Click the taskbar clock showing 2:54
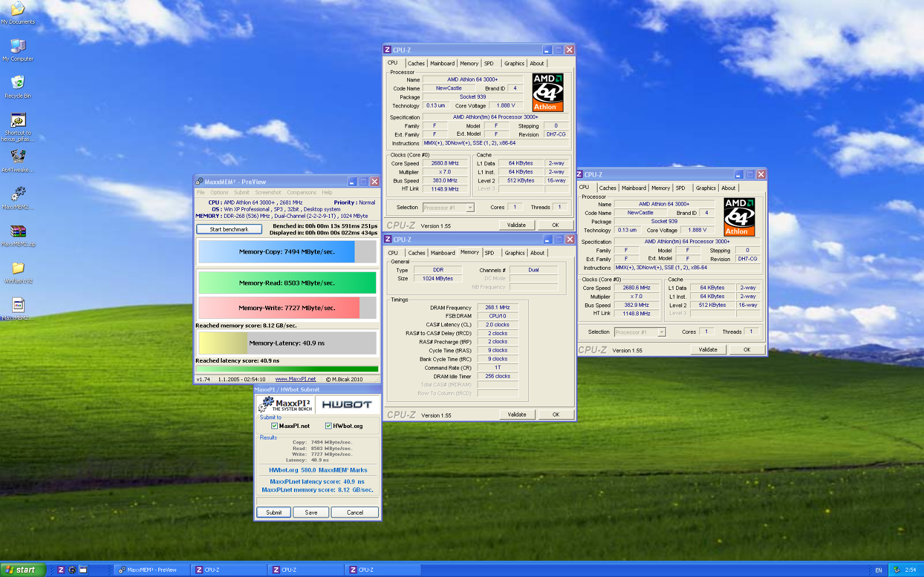Screen dimensions: 924x577 (x=911, y=569)
